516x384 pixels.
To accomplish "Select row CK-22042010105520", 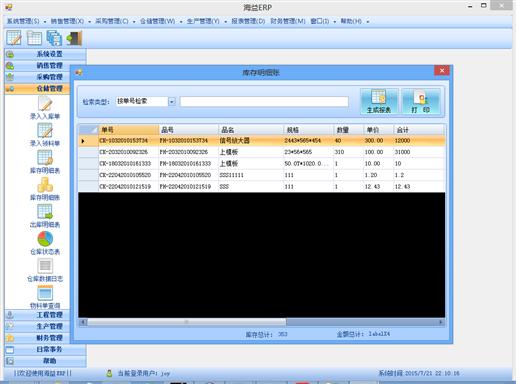I will tap(262, 175).
